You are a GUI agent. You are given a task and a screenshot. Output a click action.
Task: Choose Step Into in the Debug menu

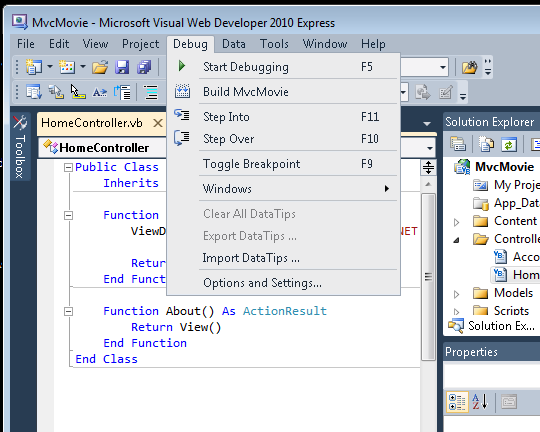coord(283,117)
